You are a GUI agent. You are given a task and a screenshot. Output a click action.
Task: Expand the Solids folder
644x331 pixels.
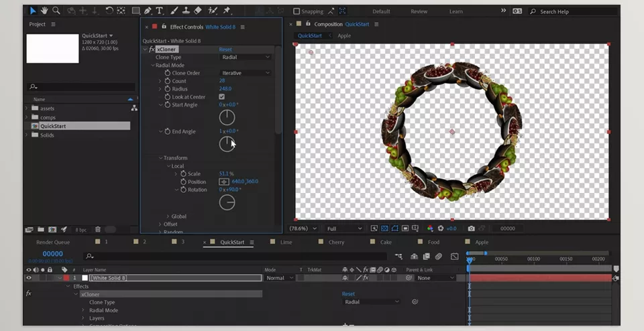pos(27,135)
